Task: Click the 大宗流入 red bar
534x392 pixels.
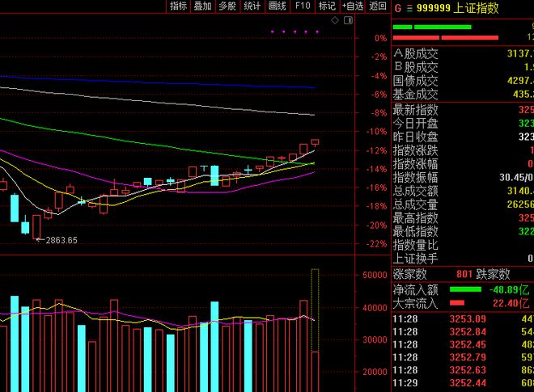Action: 457,303
